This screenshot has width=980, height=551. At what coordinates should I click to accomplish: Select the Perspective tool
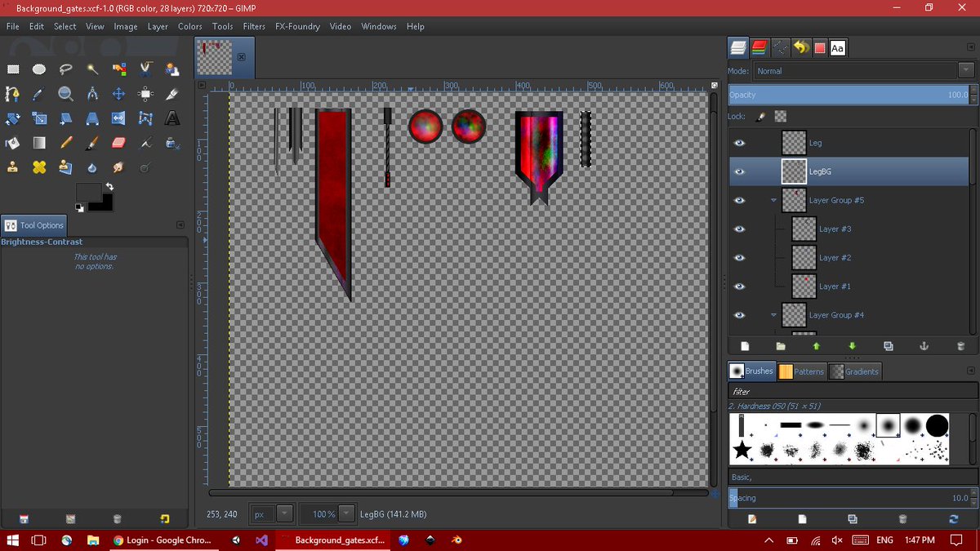(x=93, y=118)
